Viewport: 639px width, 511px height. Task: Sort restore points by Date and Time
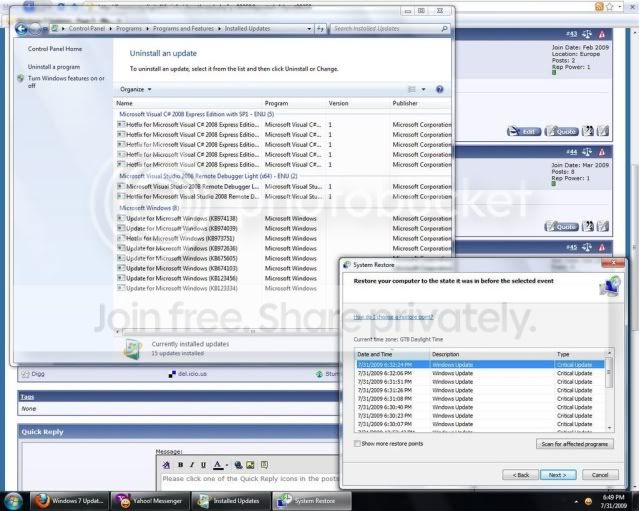(x=392, y=354)
